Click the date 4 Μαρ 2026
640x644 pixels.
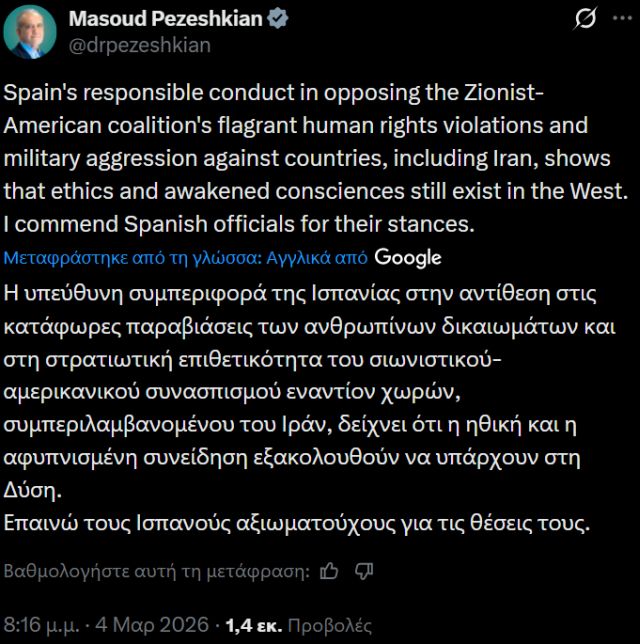(x=154, y=626)
